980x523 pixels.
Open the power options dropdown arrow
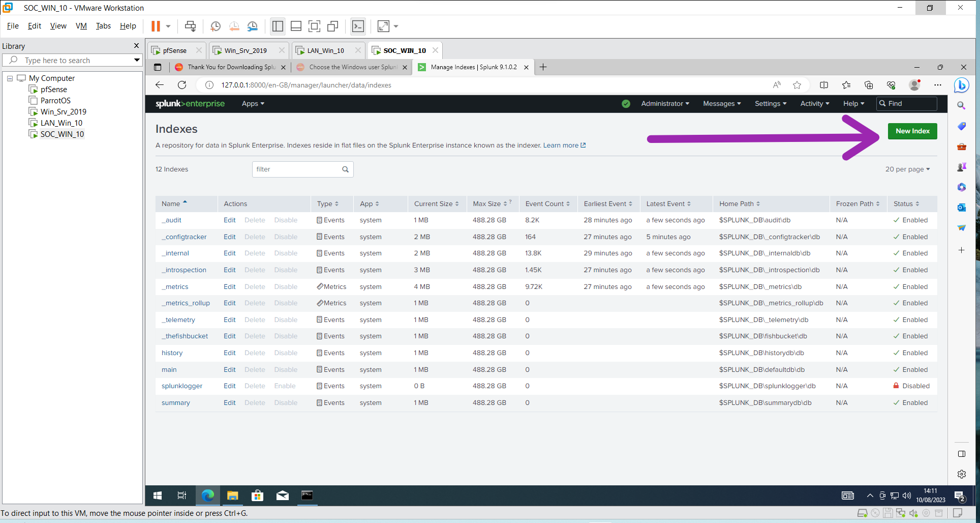(168, 26)
